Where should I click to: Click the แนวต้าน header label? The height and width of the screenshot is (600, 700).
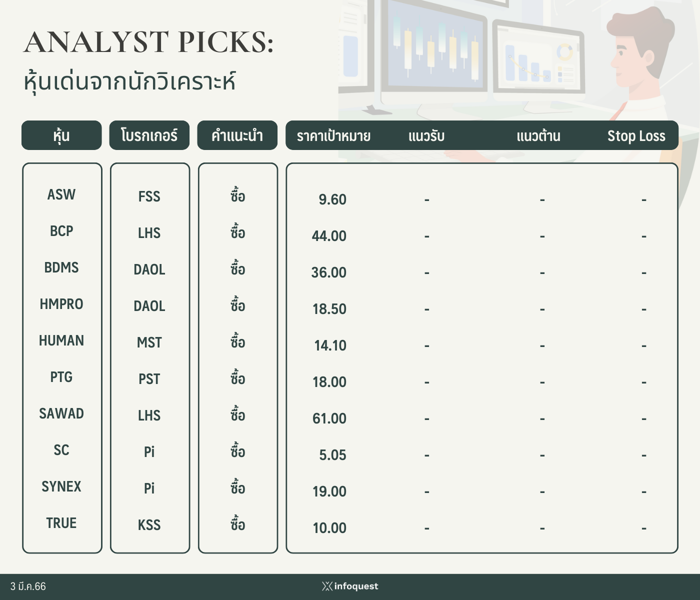(x=538, y=136)
